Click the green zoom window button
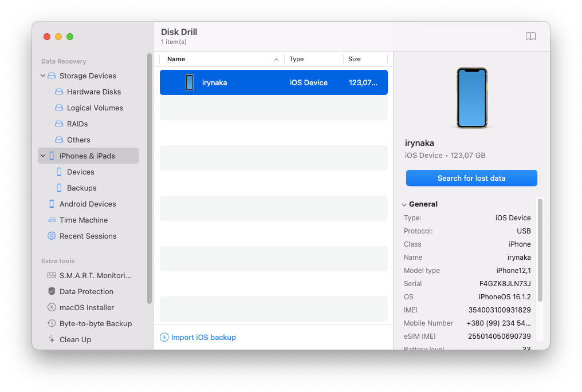 click(x=70, y=37)
